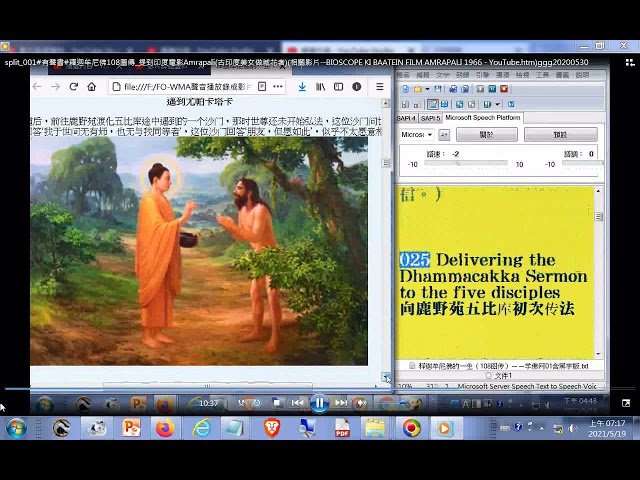The height and width of the screenshot is (480, 640).
Task: Save document floppy disk icon
Action: click(x=438, y=89)
